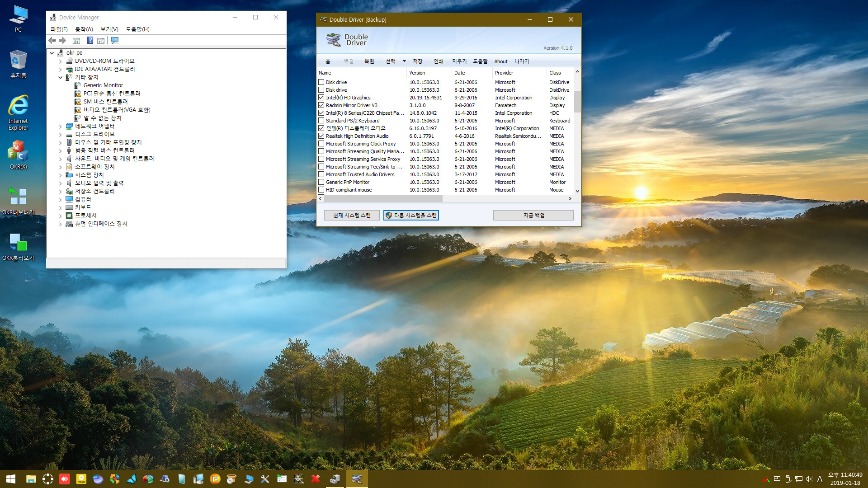
Task: Click the blue help icon in Device Manager toolbar
Action: [x=90, y=41]
